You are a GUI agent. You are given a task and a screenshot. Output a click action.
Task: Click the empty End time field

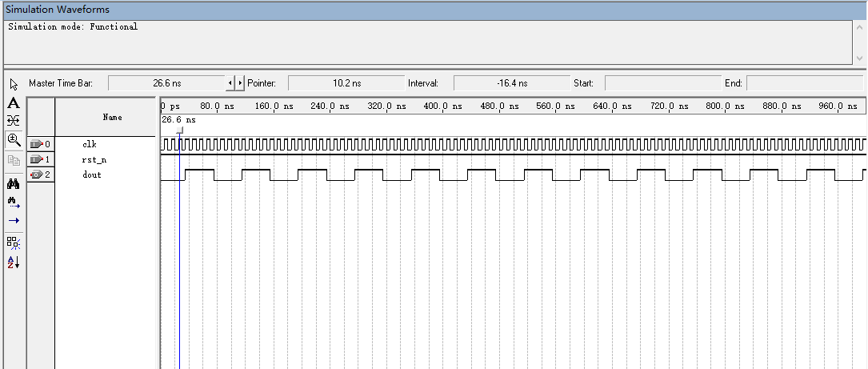coord(804,84)
